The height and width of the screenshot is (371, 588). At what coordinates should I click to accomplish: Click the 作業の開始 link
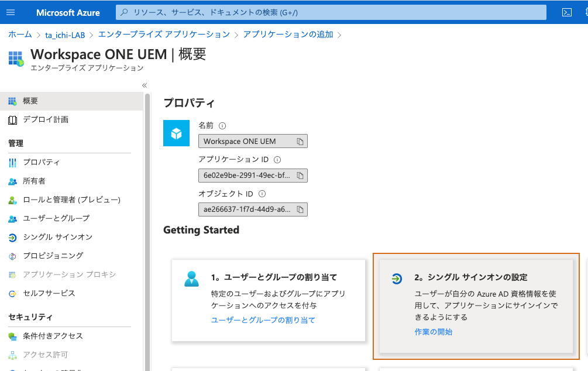click(x=433, y=331)
